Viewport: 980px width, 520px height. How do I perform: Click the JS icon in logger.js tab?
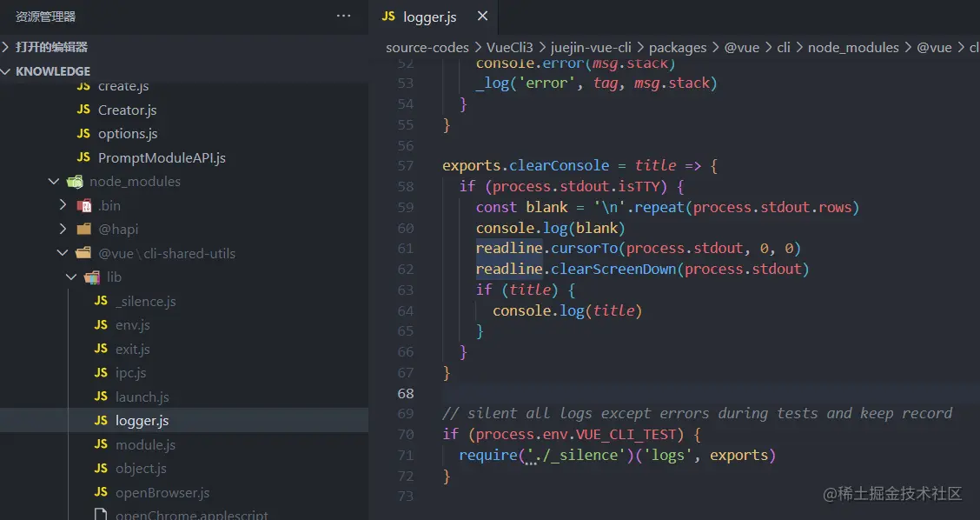point(388,17)
